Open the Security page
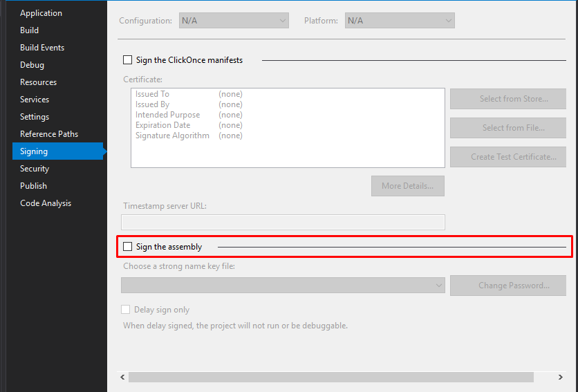The height and width of the screenshot is (392, 578). point(35,169)
